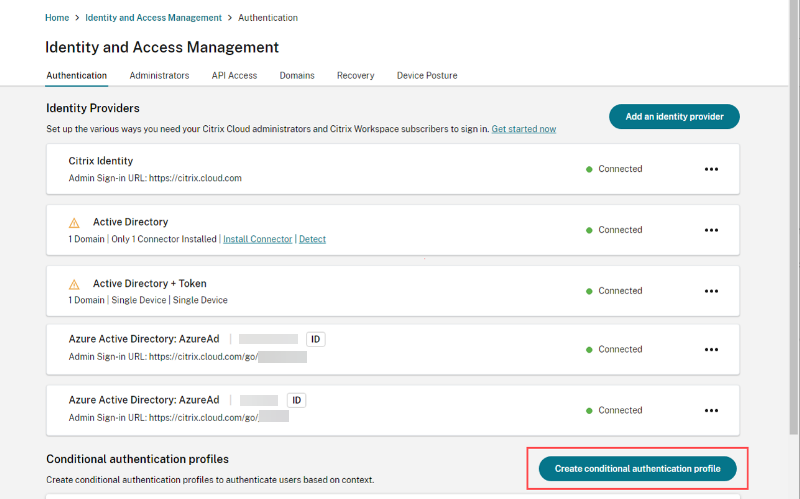This screenshot has height=499, width=800.
Task: Switch to the API Access tab
Action: tap(234, 75)
